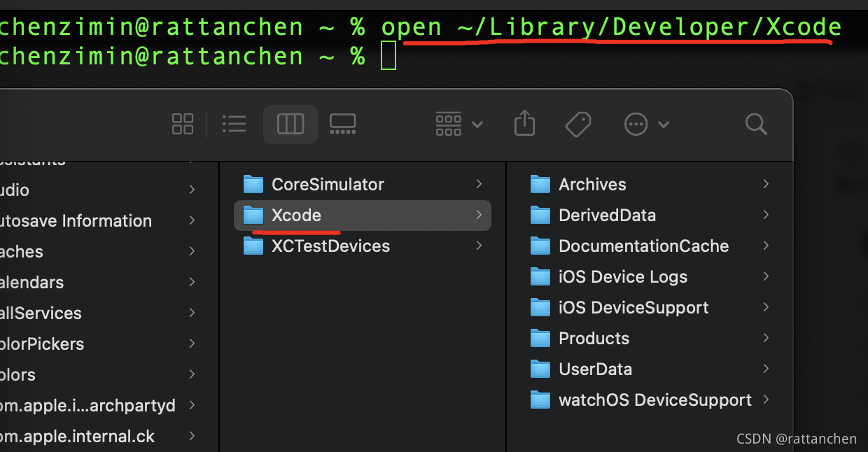Expand the UserData folder chevron
Image resolution: width=868 pixels, height=452 pixels.
[x=766, y=369]
